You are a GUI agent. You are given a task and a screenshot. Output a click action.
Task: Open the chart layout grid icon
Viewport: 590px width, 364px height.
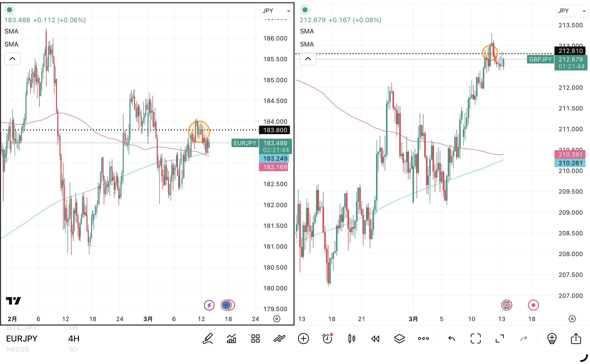click(x=255, y=339)
